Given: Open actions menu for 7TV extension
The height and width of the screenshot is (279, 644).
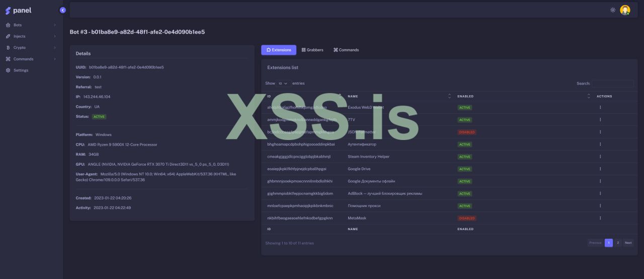Looking at the screenshot, I should 600,120.
